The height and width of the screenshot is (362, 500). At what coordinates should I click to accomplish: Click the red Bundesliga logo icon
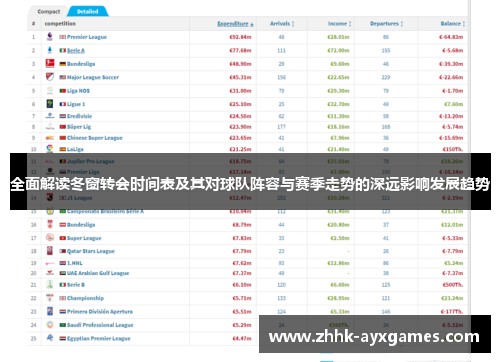point(50,64)
